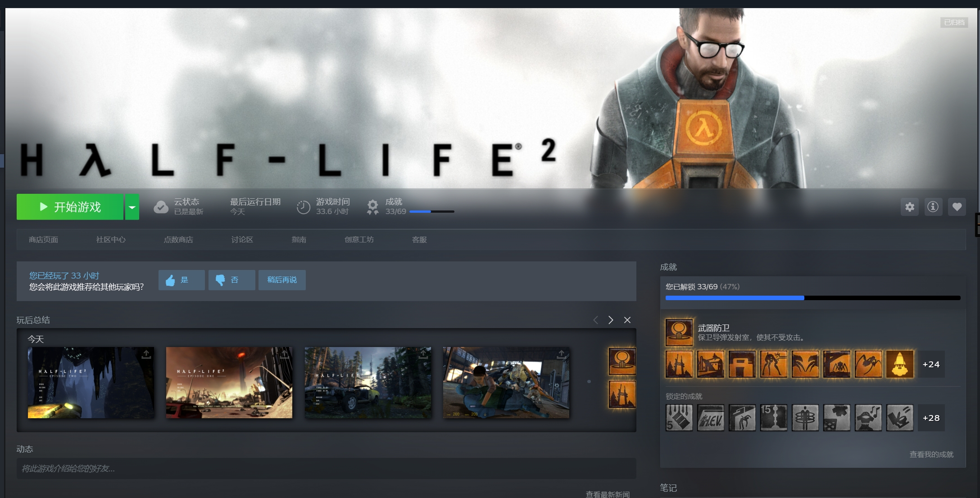Click the 查看最新新闻 link
980x498 pixels.
click(x=608, y=494)
